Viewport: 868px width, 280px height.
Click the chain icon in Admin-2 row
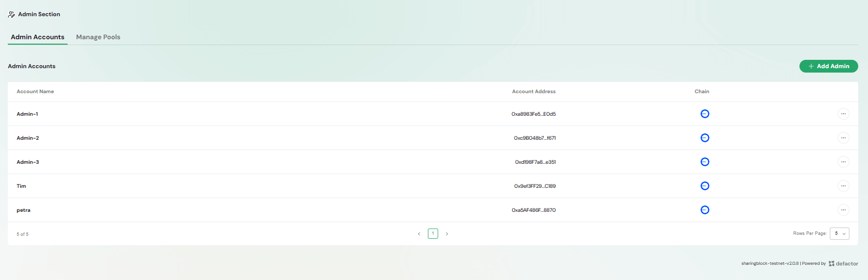click(x=704, y=138)
